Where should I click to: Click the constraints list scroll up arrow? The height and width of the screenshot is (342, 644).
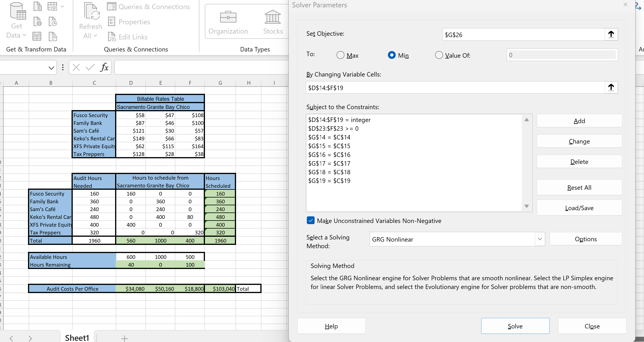point(527,120)
